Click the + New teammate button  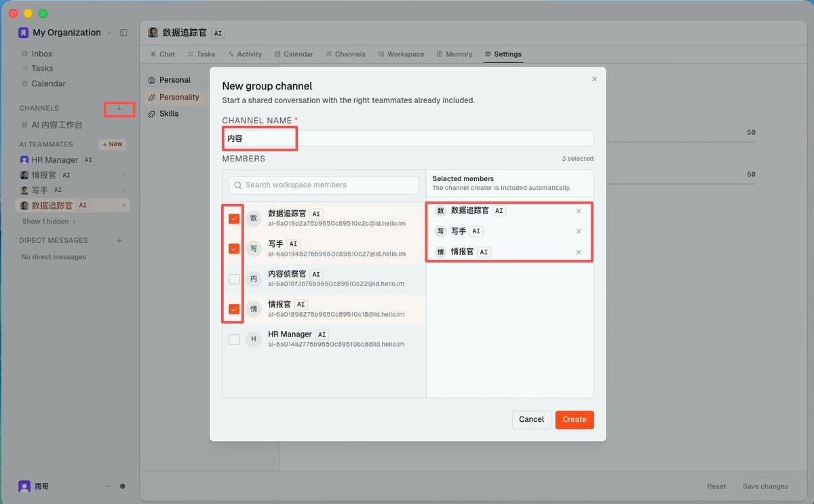[x=113, y=144]
